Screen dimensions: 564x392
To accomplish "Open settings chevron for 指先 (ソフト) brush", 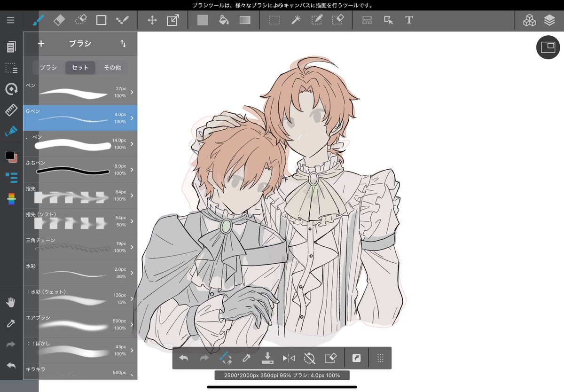I will coord(132,221).
